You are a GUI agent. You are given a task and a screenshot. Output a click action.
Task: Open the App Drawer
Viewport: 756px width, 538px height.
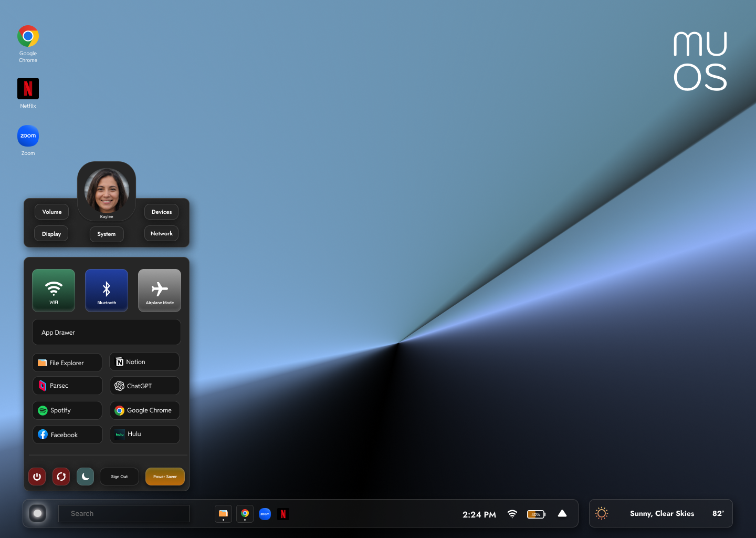[106, 332]
